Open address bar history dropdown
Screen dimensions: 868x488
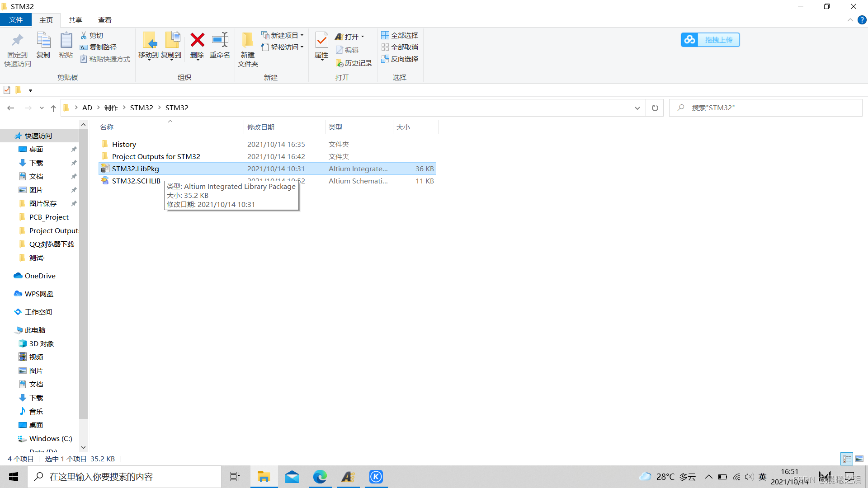(x=637, y=108)
